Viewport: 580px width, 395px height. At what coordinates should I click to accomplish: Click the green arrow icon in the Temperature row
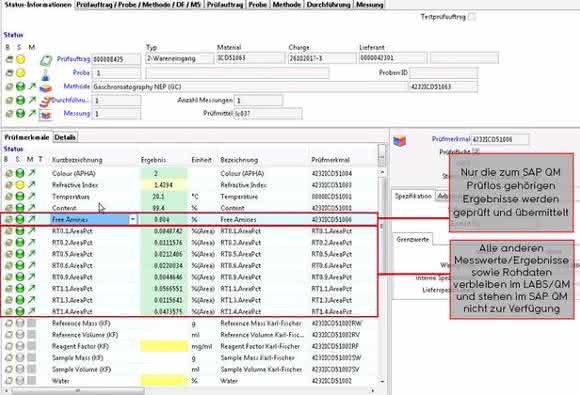click(32, 196)
